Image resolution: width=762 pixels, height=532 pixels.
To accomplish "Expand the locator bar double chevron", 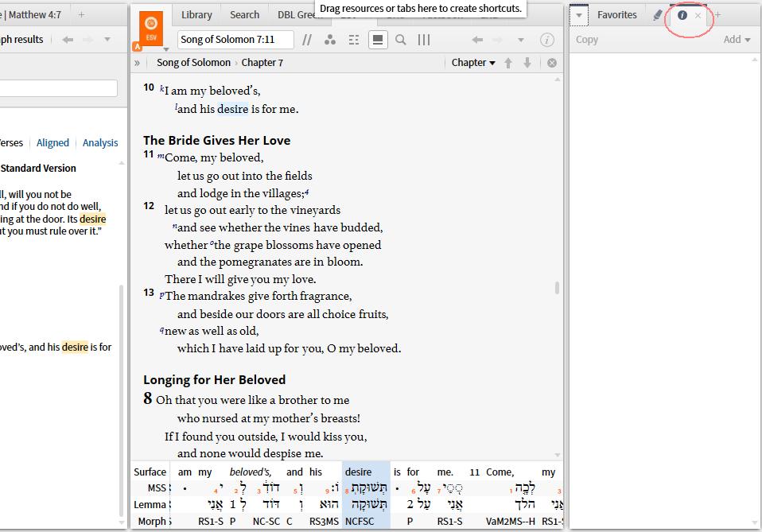I will tap(137, 63).
